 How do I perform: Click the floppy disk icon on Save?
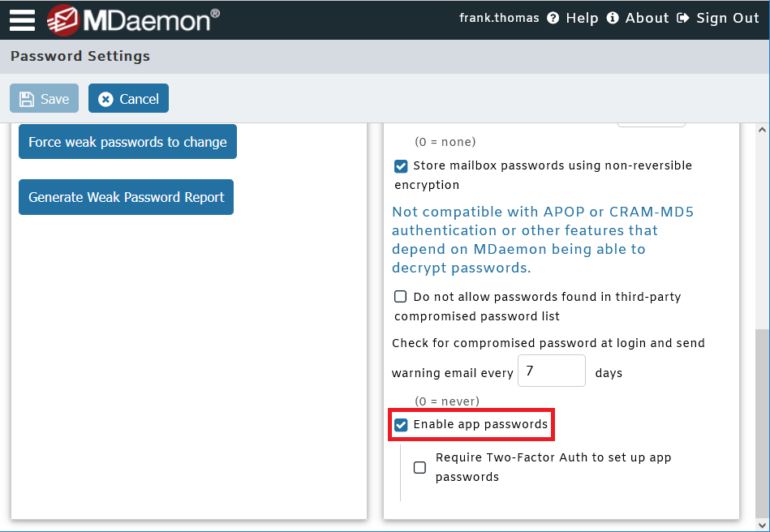tap(28, 97)
